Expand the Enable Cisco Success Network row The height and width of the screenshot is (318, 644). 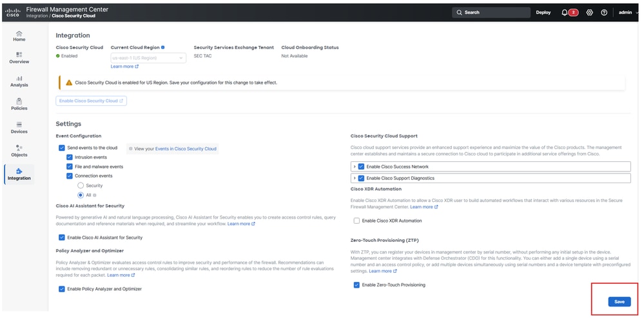(x=354, y=166)
